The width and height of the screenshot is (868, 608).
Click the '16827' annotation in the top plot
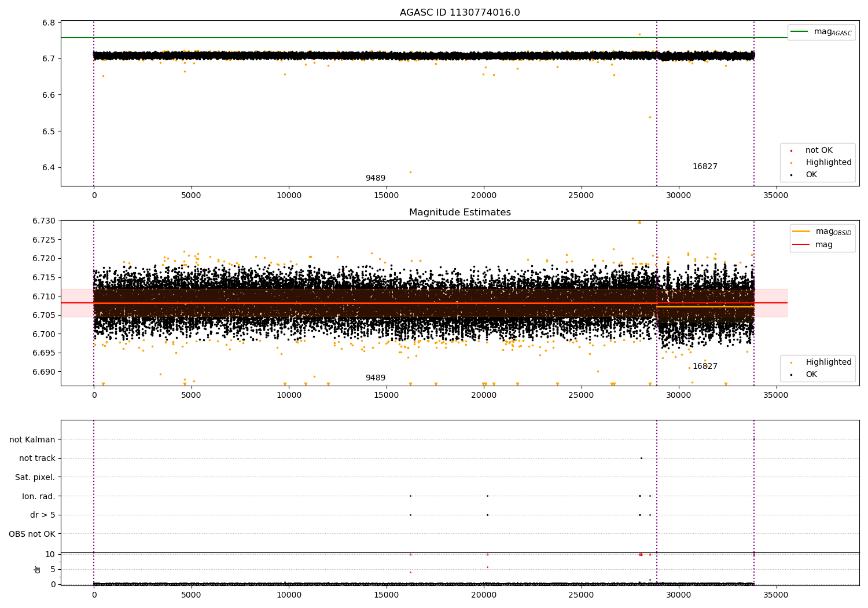(705, 167)
